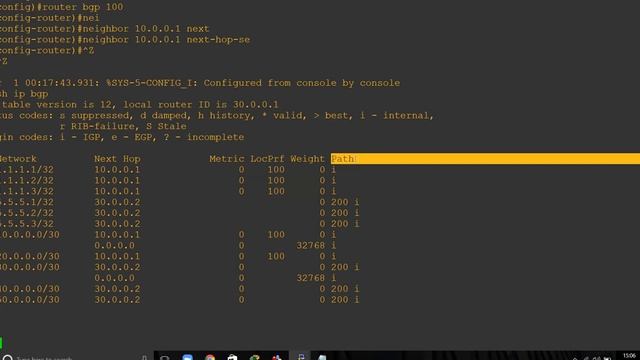This screenshot has width=640, height=360.
Task: Click the Next Hop column header
Action: (117, 159)
